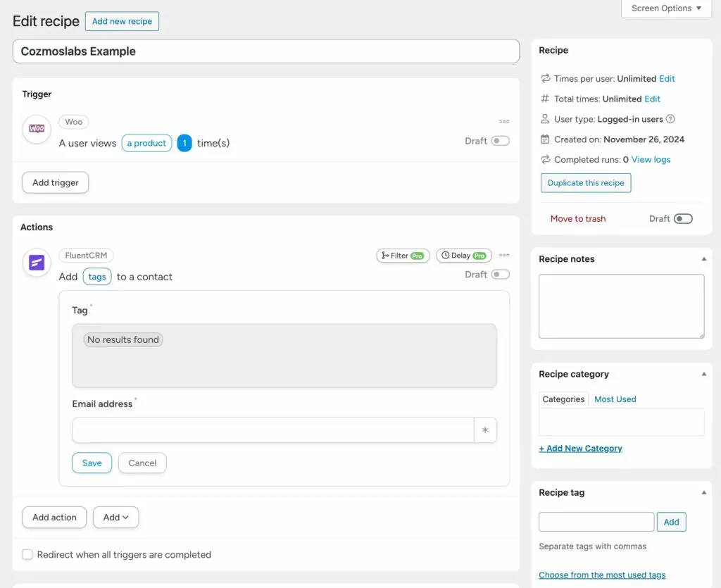Image resolution: width=721 pixels, height=588 pixels.
Task: Switch to the Most Used tab
Action: coord(615,399)
